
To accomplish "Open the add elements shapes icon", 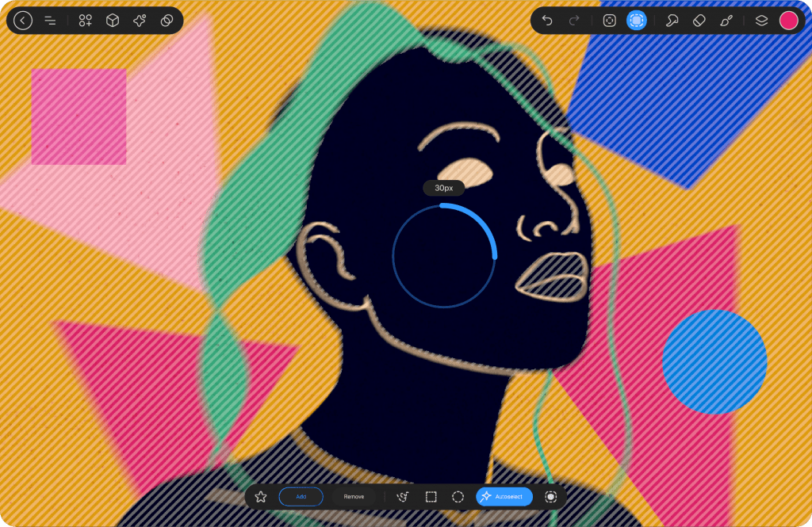I will (x=86, y=21).
